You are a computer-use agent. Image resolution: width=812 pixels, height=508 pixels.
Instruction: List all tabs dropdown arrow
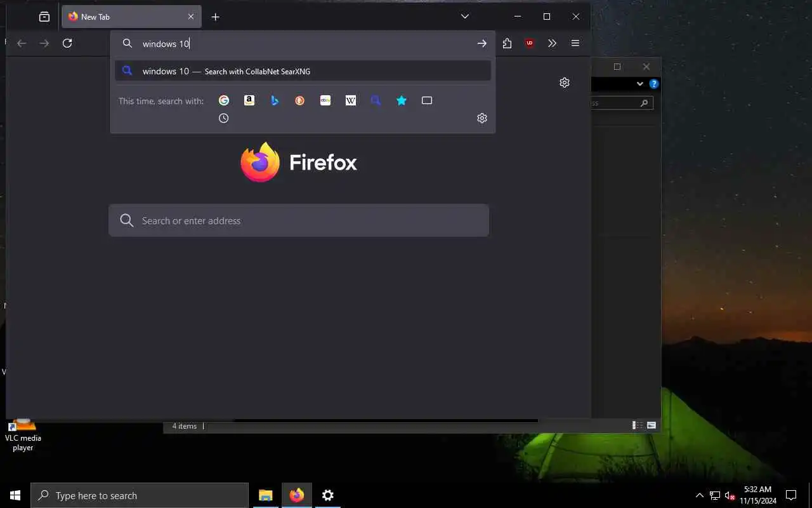point(465,17)
